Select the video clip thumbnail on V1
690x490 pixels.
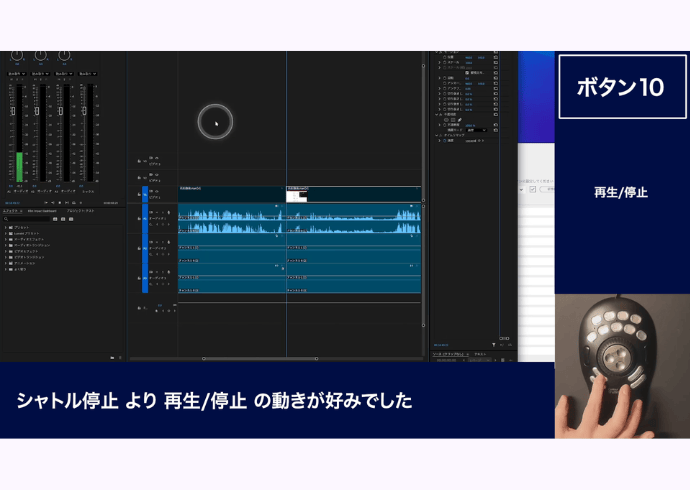(296, 197)
